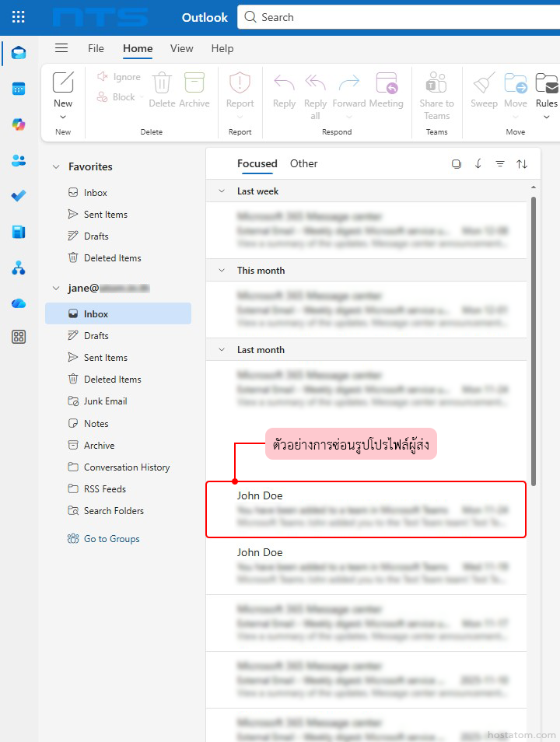Click the Select mode icon in message list
The width and height of the screenshot is (560, 742).
(x=457, y=164)
